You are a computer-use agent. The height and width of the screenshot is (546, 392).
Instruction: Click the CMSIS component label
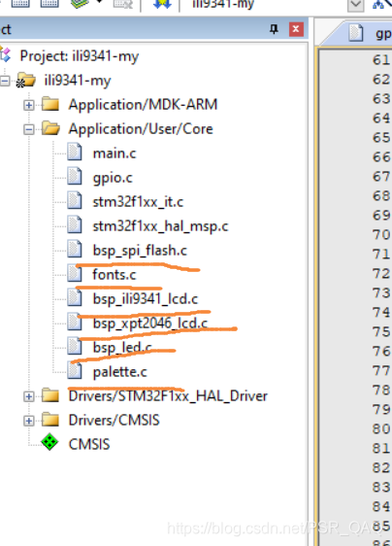tap(89, 445)
